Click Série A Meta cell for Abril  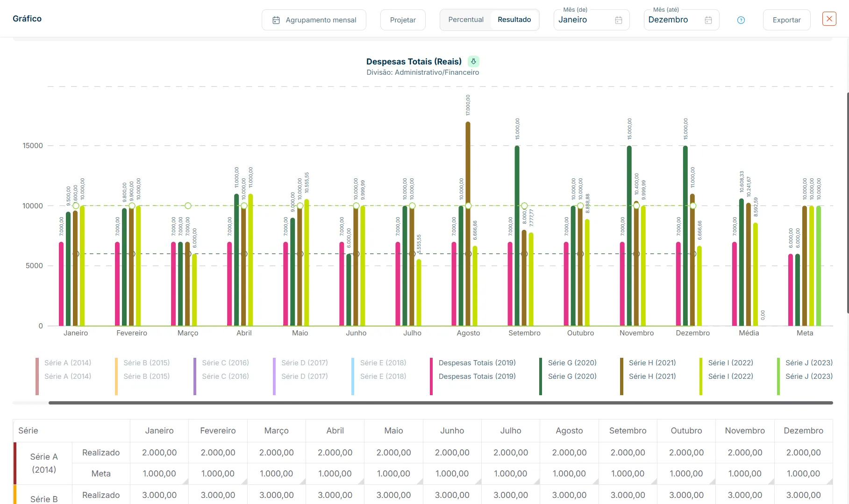[335, 474]
